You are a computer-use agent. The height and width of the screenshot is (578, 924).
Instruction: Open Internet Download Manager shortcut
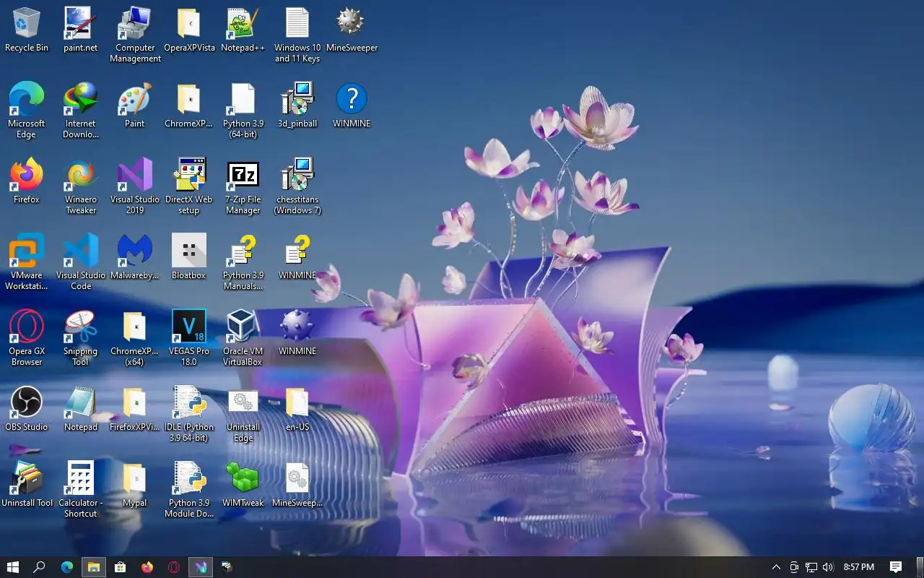(81, 111)
